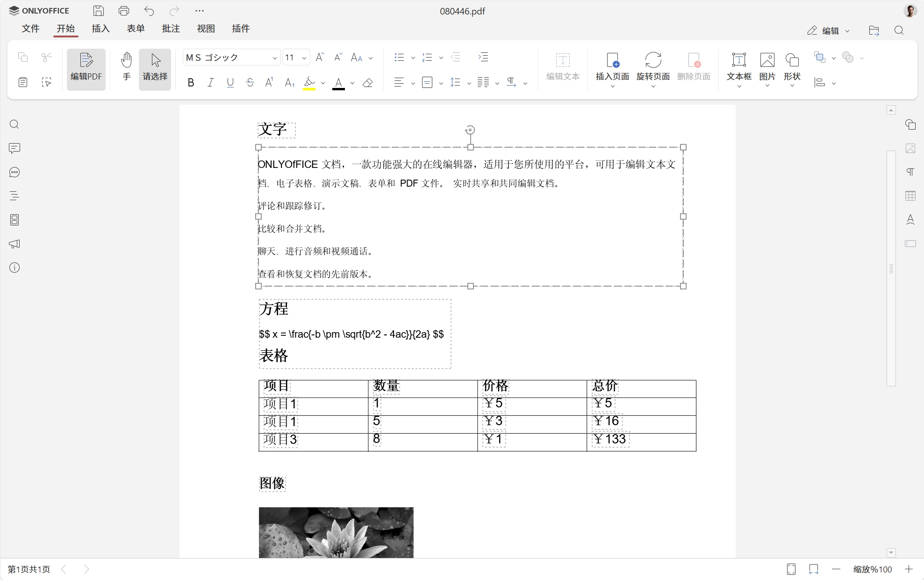Apply strikethrough formatting
Viewport: 924px width, 580px height.
(x=250, y=82)
